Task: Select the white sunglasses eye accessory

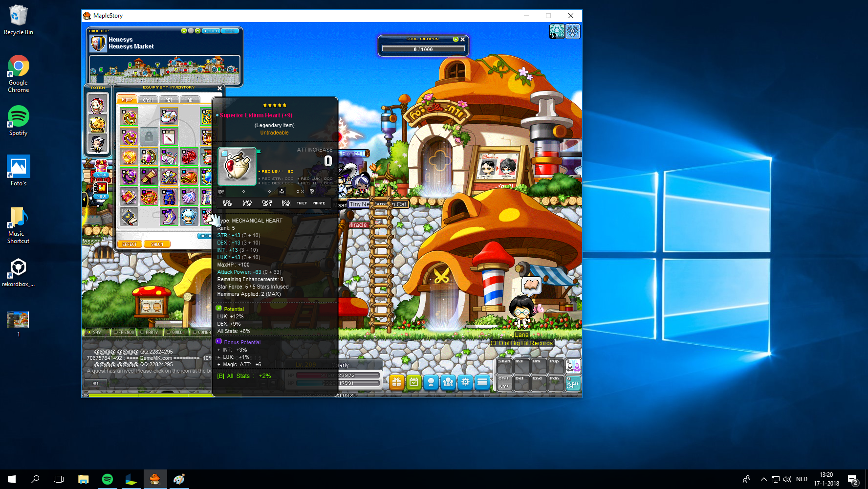Action: 169,157
